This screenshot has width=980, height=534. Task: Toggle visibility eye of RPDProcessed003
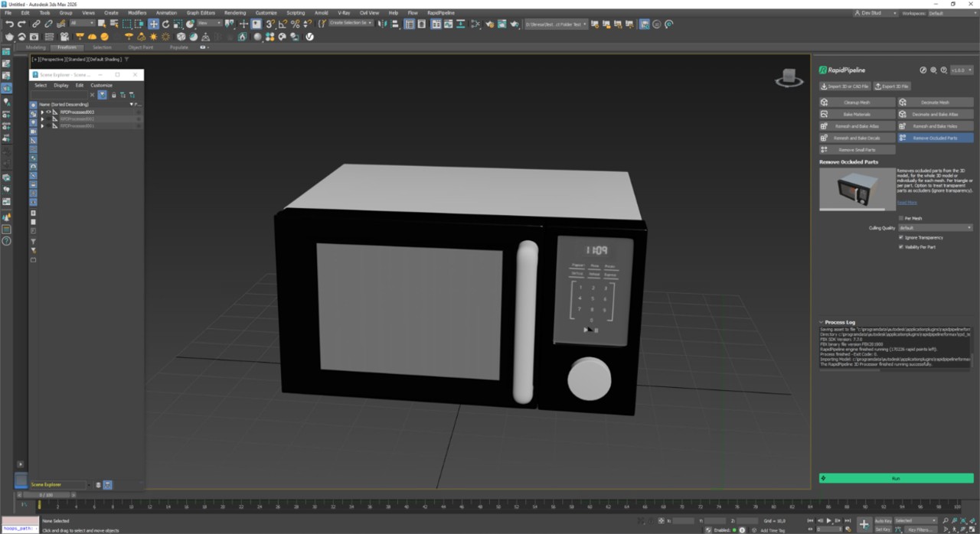tap(48, 112)
